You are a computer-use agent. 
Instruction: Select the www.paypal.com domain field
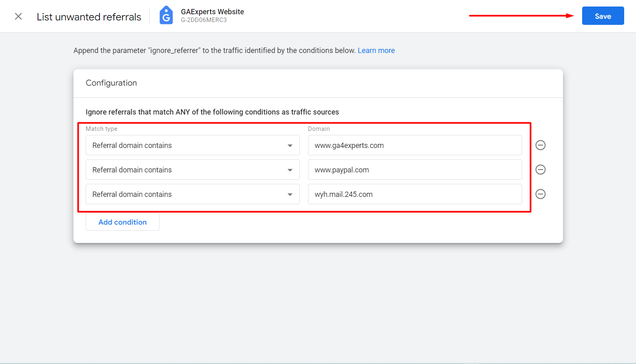coord(414,170)
